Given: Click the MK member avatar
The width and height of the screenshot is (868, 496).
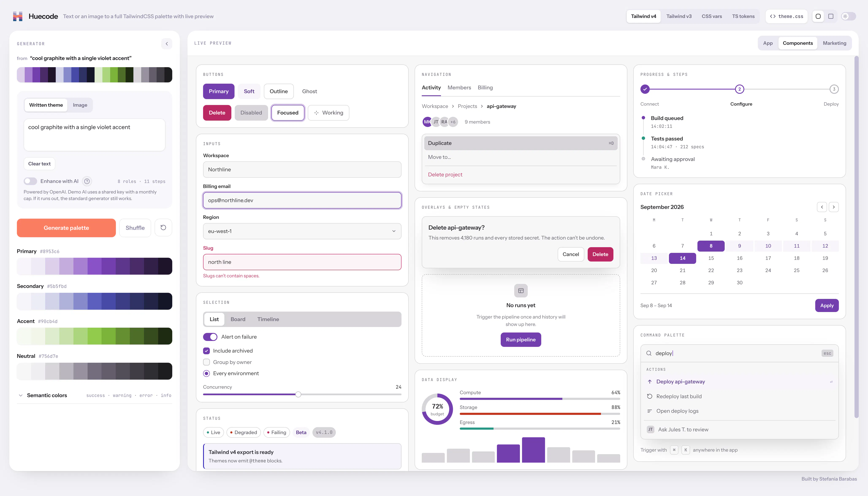Looking at the screenshot, I should click(427, 122).
